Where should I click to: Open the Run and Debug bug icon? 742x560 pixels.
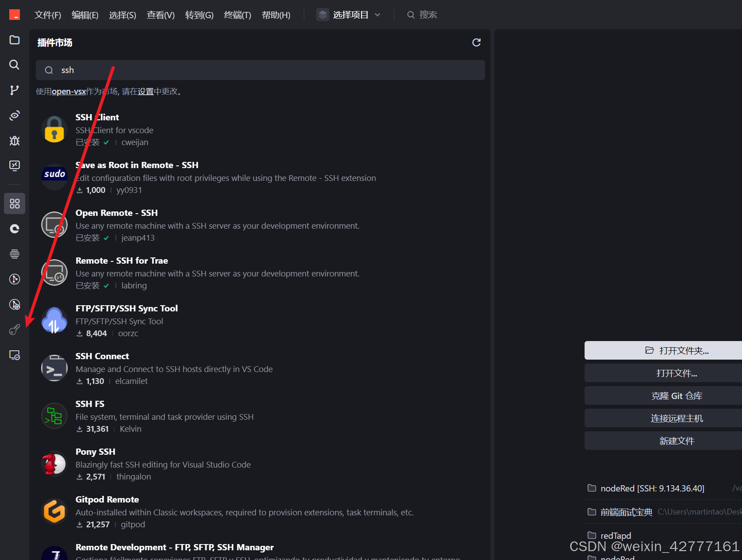pyautogui.click(x=15, y=141)
